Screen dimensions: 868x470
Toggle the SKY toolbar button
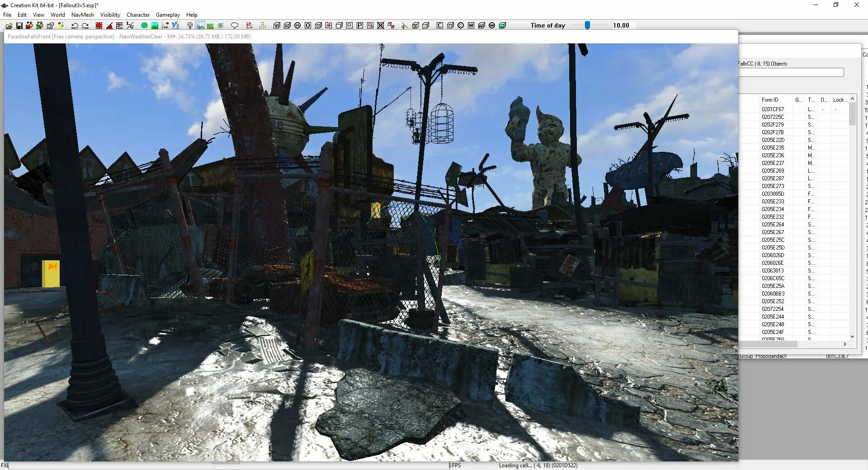pos(200,26)
